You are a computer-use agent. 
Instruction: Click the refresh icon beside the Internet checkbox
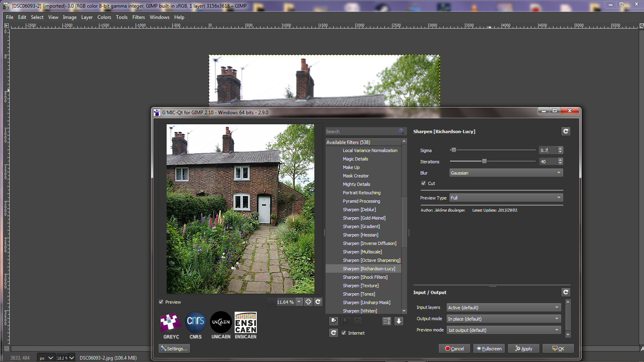click(x=334, y=333)
